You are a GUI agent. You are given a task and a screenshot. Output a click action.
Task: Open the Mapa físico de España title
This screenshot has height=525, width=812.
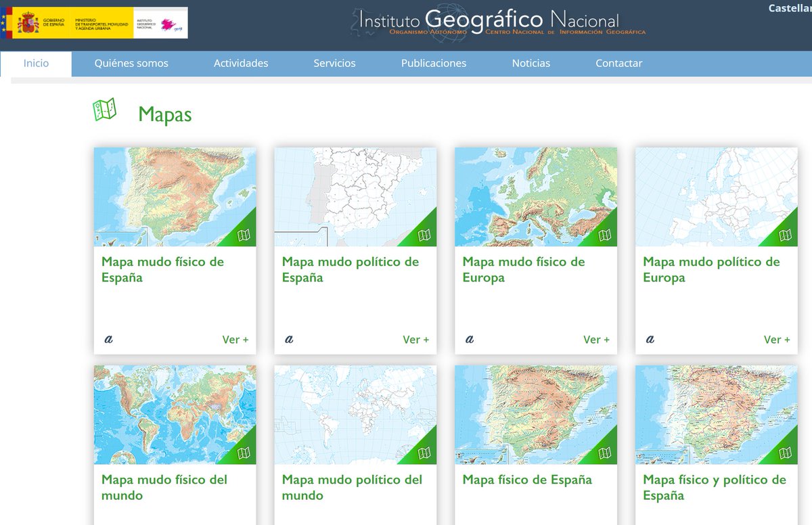527,480
